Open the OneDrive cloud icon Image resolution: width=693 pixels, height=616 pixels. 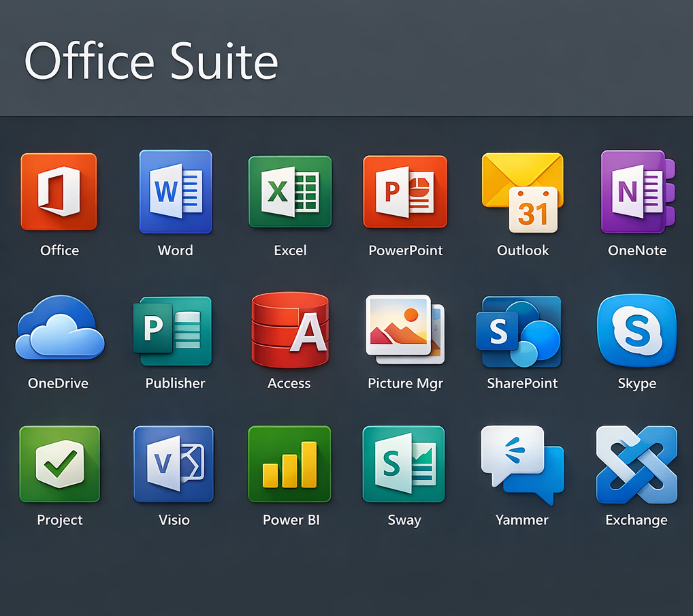click(60, 327)
